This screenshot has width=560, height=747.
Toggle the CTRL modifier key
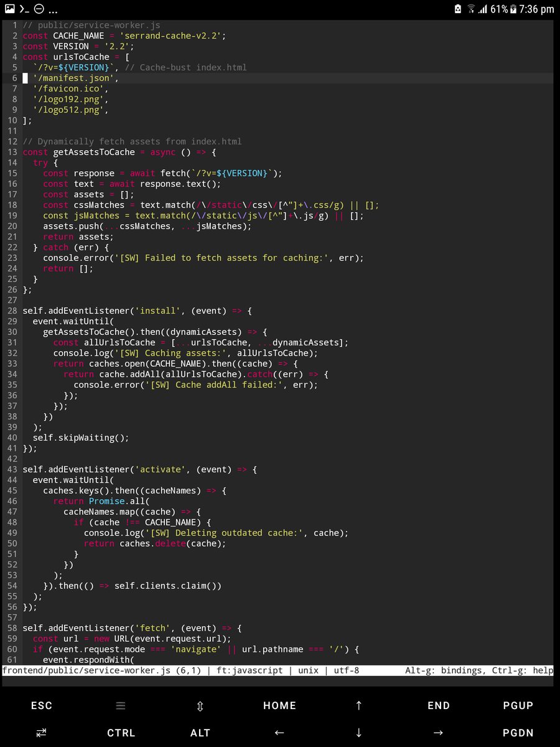point(121,733)
